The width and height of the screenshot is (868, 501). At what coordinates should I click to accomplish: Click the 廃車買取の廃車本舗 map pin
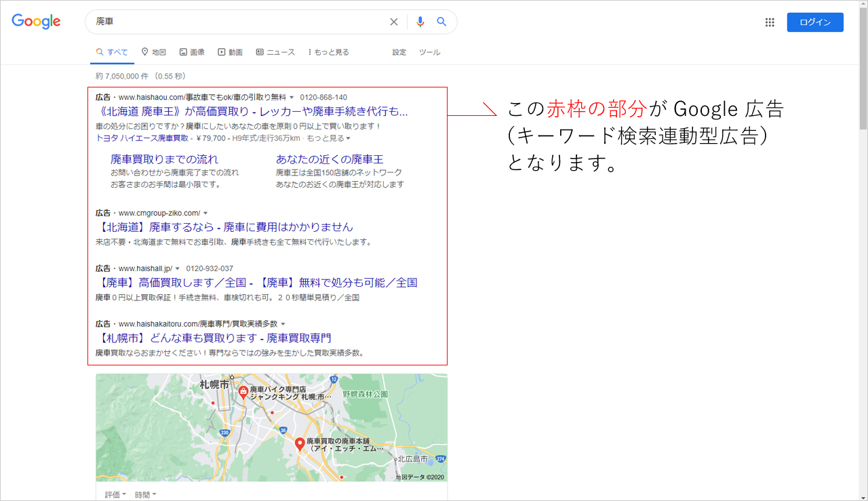pyautogui.click(x=299, y=445)
